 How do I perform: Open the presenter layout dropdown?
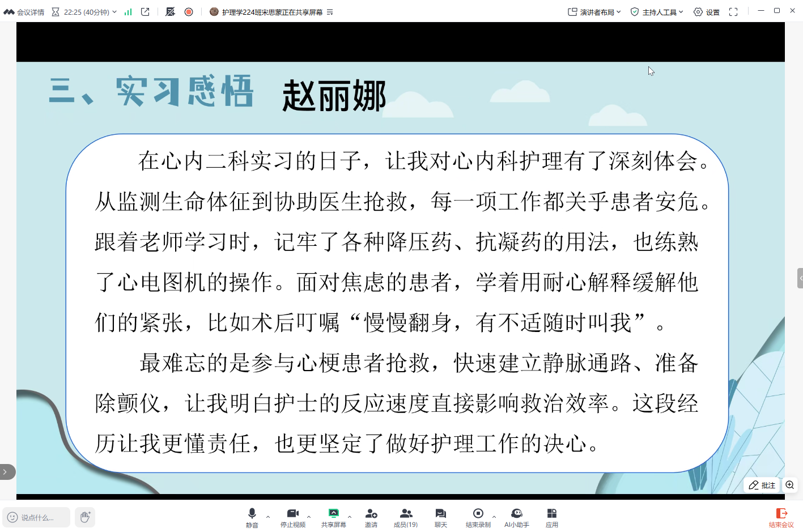(x=594, y=12)
